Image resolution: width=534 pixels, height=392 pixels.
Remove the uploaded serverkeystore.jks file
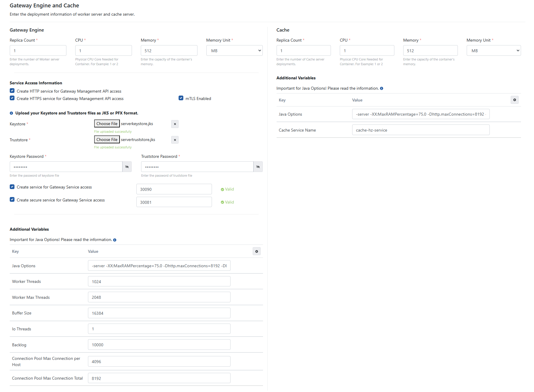tap(175, 124)
